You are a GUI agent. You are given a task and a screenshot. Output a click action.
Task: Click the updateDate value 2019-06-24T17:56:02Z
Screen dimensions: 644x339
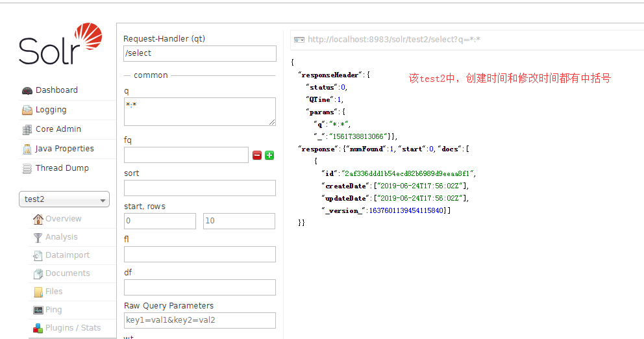tap(421, 198)
